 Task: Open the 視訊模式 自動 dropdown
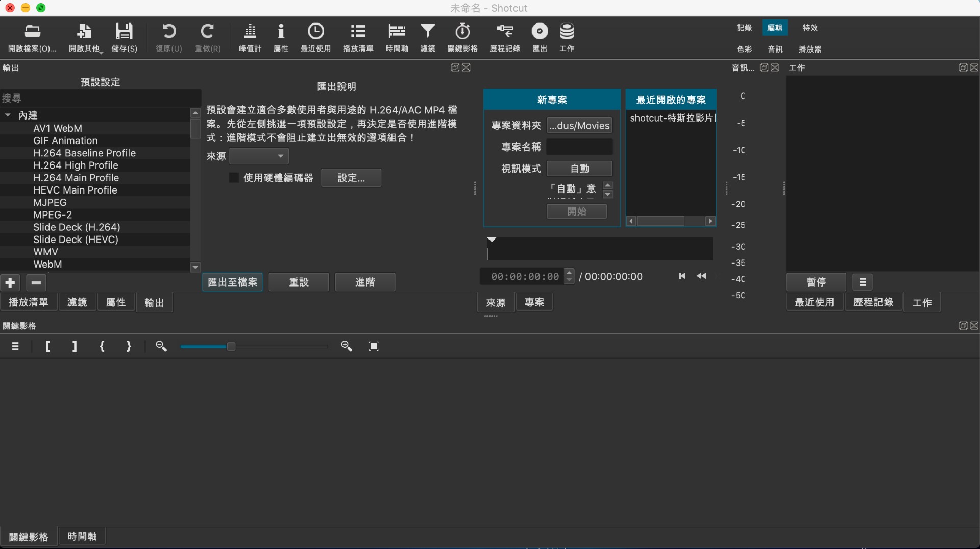(x=579, y=169)
